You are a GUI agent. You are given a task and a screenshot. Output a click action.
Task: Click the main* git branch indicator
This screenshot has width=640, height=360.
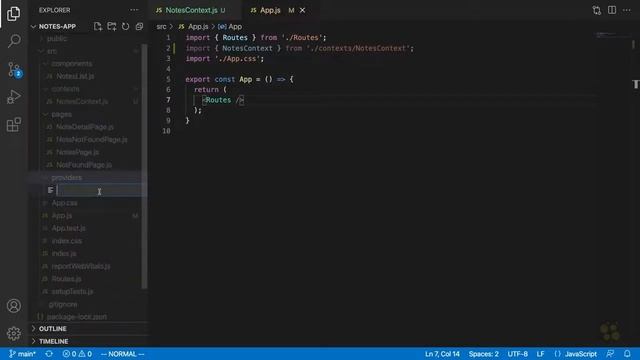tap(23, 354)
